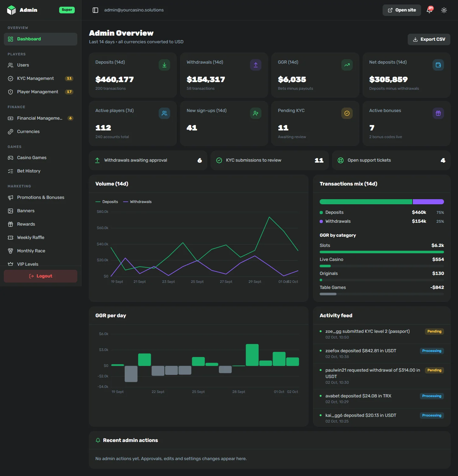Screen dimensions: 458x476
Task: Click the bell icon beside Recent admin actions
Action: pos(98,440)
